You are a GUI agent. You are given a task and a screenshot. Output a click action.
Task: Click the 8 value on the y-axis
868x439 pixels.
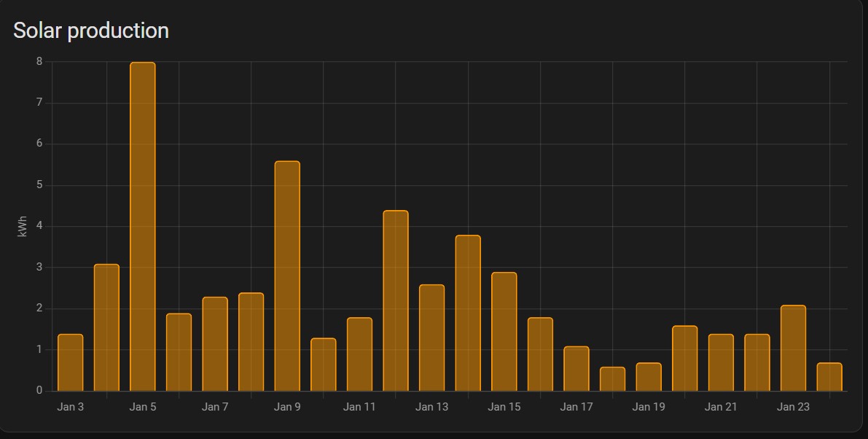pos(39,61)
